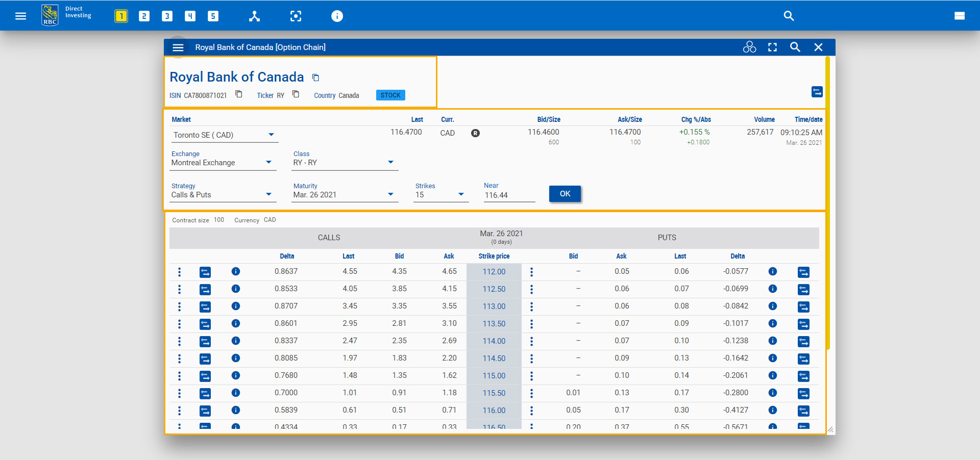Maximize the Option Chain panel to fullscreen
Image resolution: width=980 pixels, height=460 pixels.
tap(772, 47)
